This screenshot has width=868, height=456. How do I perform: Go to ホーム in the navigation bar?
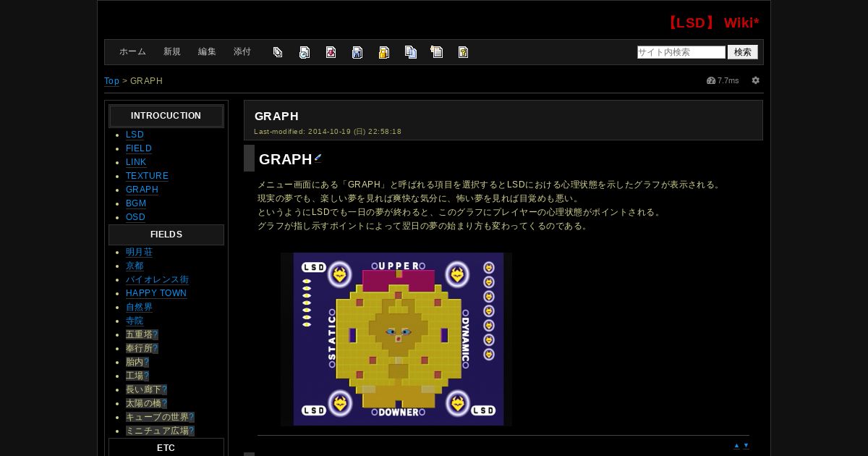point(132,52)
